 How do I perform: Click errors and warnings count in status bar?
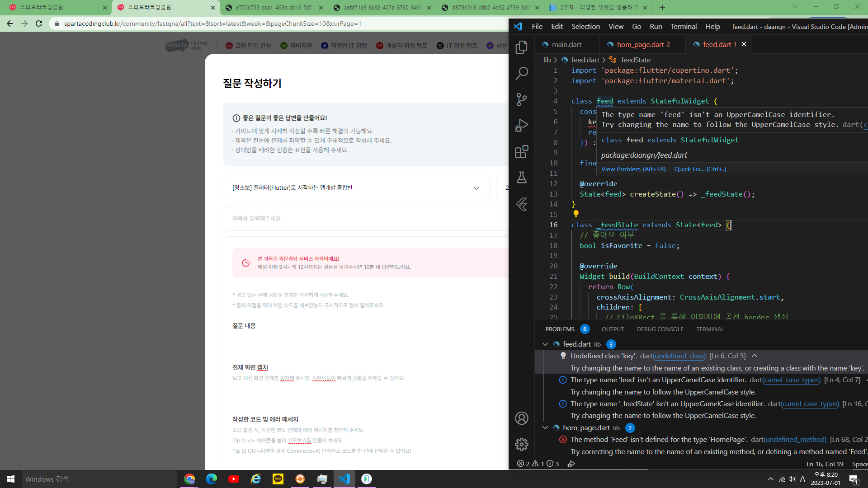[538, 464]
